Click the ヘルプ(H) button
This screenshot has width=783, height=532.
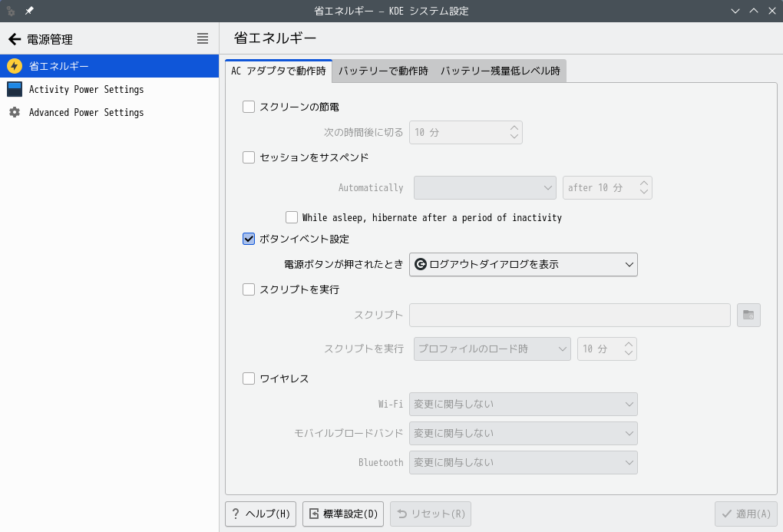click(x=260, y=514)
